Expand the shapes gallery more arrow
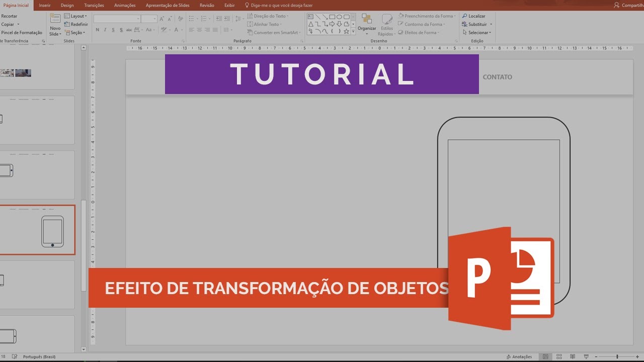 353,31
